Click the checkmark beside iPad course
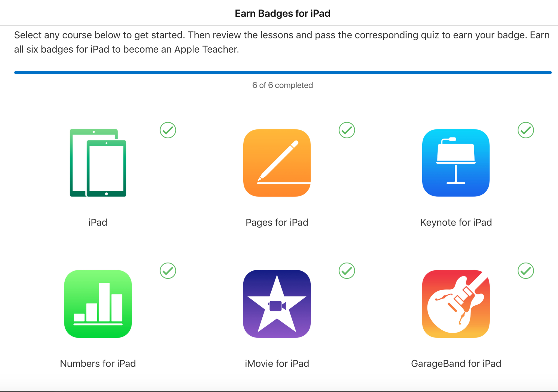The width and height of the screenshot is (558, 392). pyautogui.click(x=168, y=130)
